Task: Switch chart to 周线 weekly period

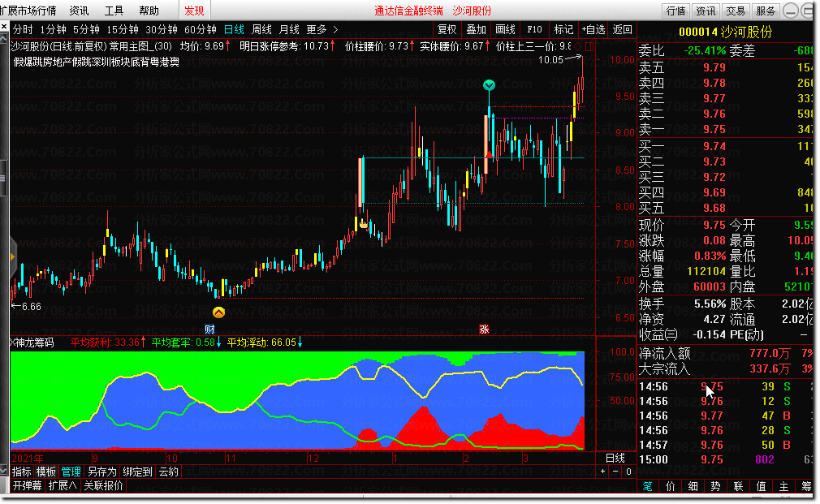Action: tap(261, 30)
